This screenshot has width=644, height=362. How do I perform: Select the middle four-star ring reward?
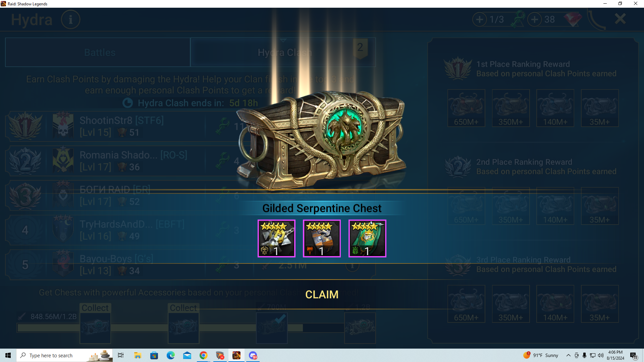pos(322,238)
